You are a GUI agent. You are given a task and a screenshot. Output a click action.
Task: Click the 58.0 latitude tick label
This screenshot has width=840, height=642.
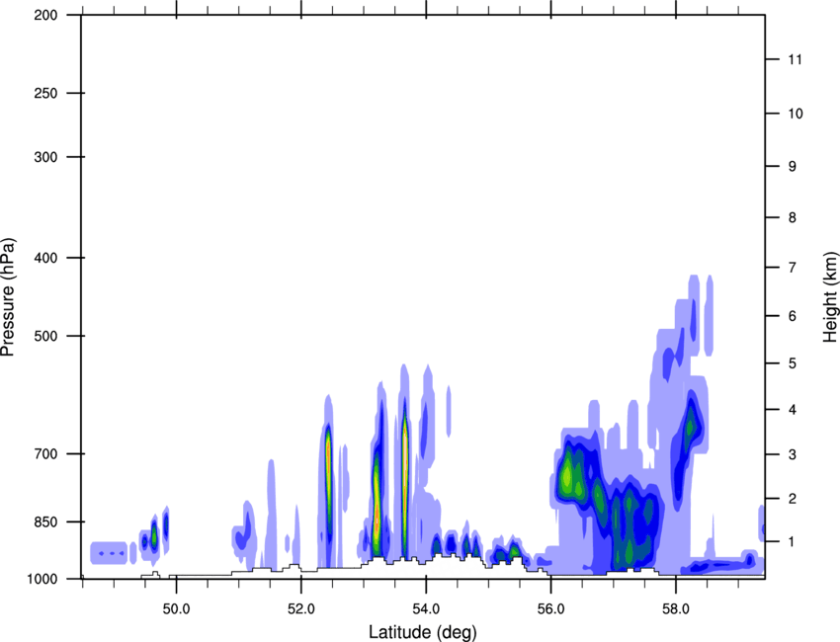(676, 609)
